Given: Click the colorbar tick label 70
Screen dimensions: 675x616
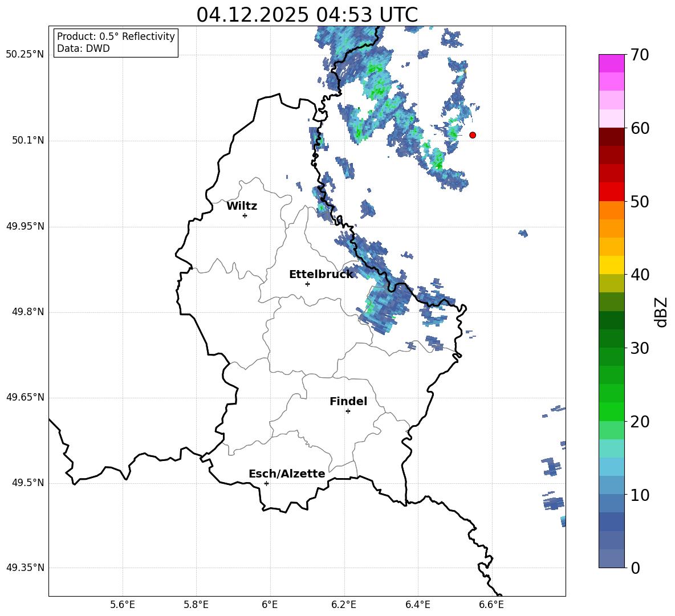Looking at the screenshot, I should point(639,55).
